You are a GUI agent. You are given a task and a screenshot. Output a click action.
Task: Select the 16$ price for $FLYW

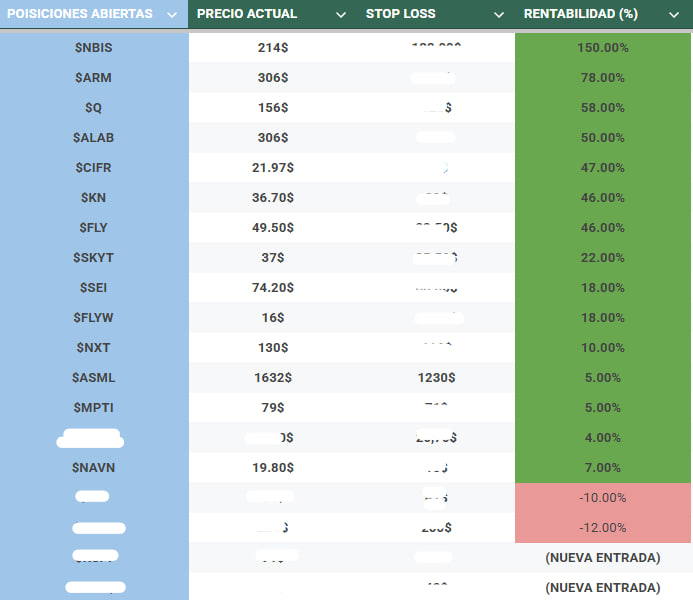click(273, 318)
